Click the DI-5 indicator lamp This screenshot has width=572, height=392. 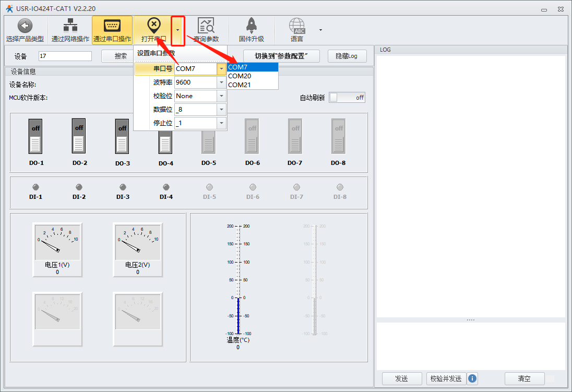[209, 187]
